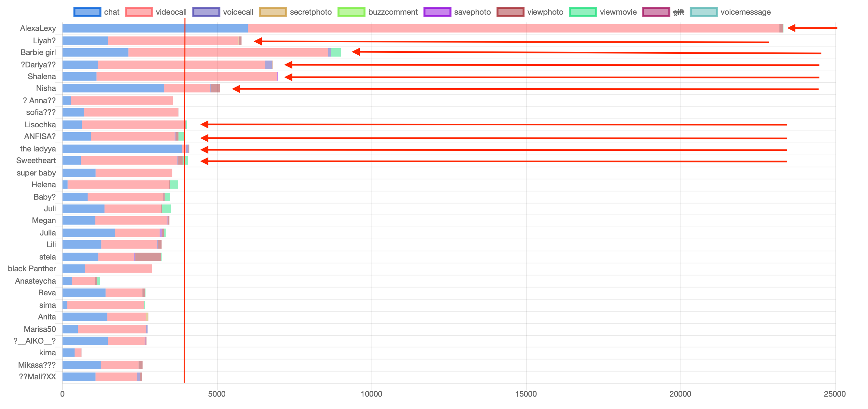Click the Anasteycha row label
This screenshot has width=868, height=409.
coord(35,281)
